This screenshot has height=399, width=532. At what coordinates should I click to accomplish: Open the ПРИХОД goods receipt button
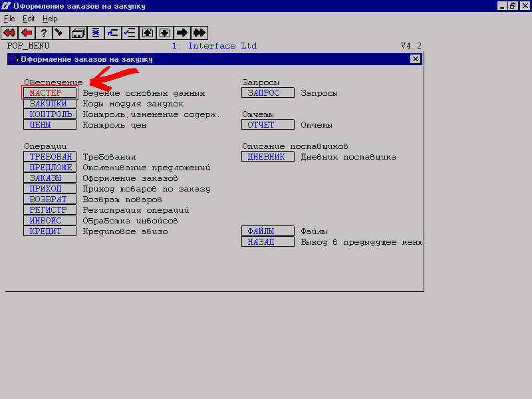[50, 188]
